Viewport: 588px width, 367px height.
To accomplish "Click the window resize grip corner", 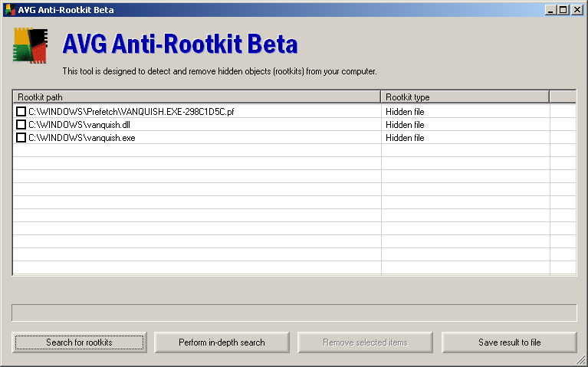I will (581, 361).
